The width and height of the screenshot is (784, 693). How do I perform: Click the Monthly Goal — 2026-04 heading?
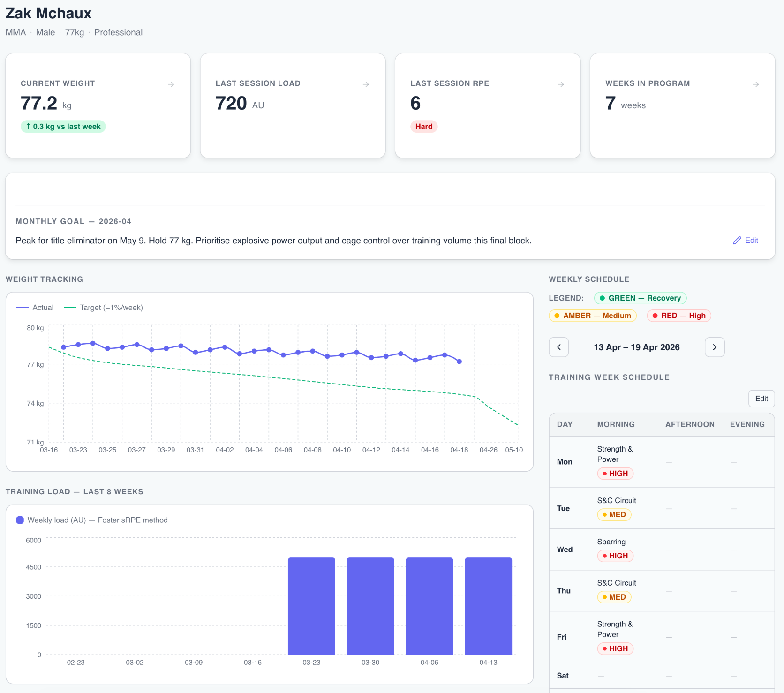(x=74, y=221)
